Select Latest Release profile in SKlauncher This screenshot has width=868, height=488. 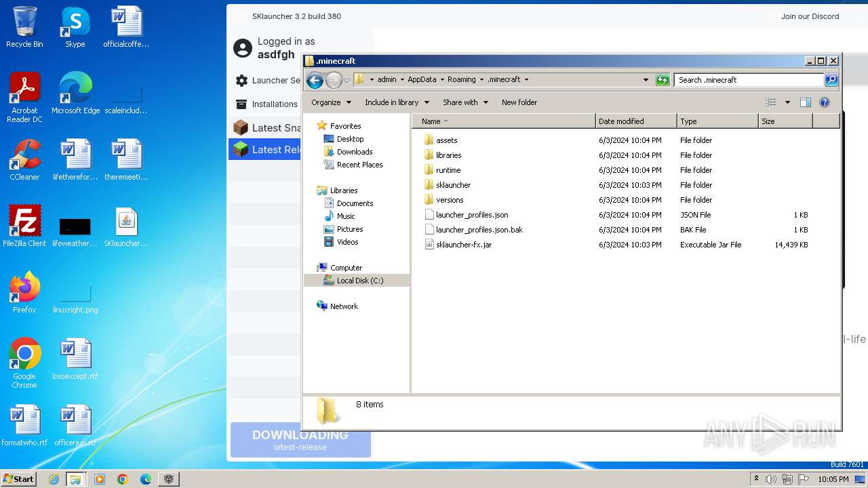(x=266, y=149)
